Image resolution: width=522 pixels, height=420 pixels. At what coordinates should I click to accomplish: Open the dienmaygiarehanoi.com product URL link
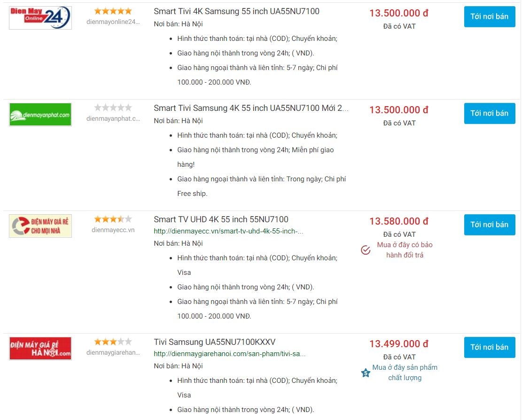[229, 354]
